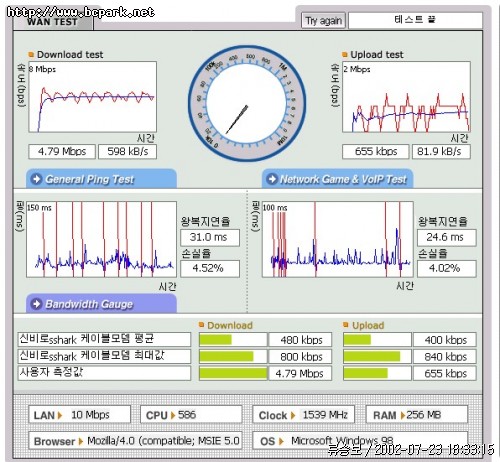Click the 800 kbps download value
Image resolution: width=500 pixels, height=462 pixels.
click(301, 356)
